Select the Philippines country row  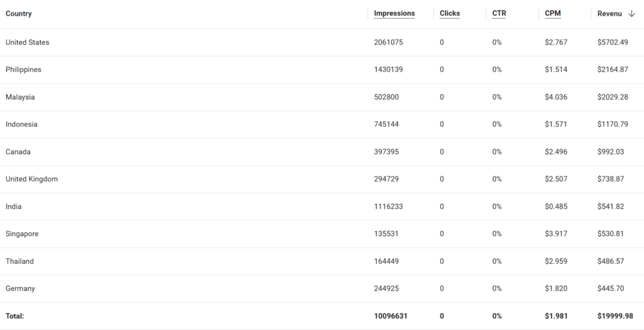point(322,69)
